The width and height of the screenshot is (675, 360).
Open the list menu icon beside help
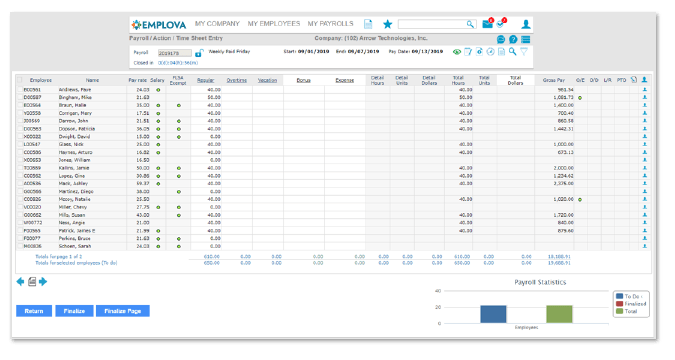[x=526, y=39]
